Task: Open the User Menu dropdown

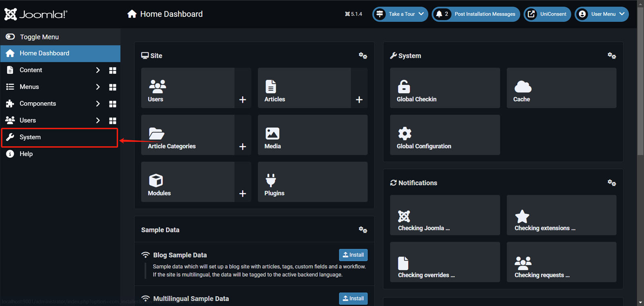Action: point(602,14)
